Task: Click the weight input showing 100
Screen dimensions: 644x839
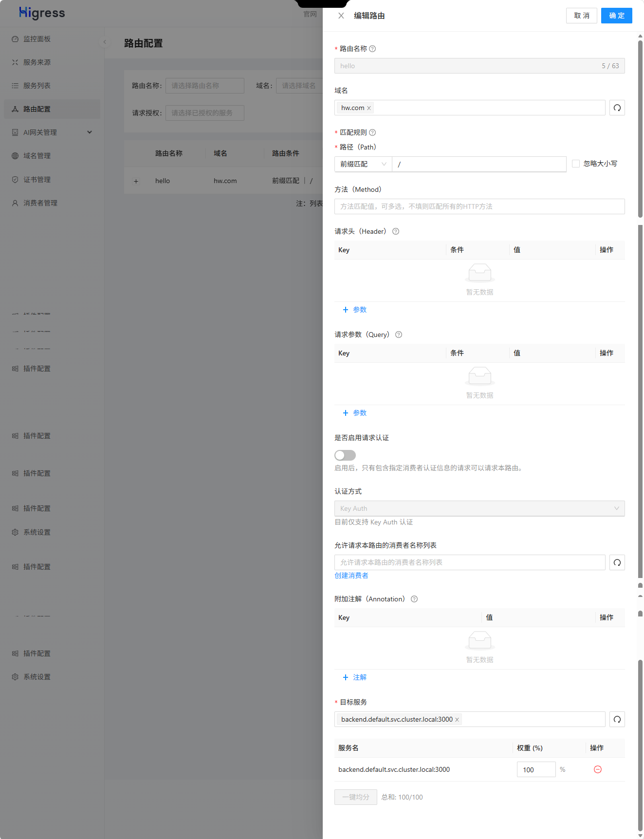Action: [x=536, y=769]
